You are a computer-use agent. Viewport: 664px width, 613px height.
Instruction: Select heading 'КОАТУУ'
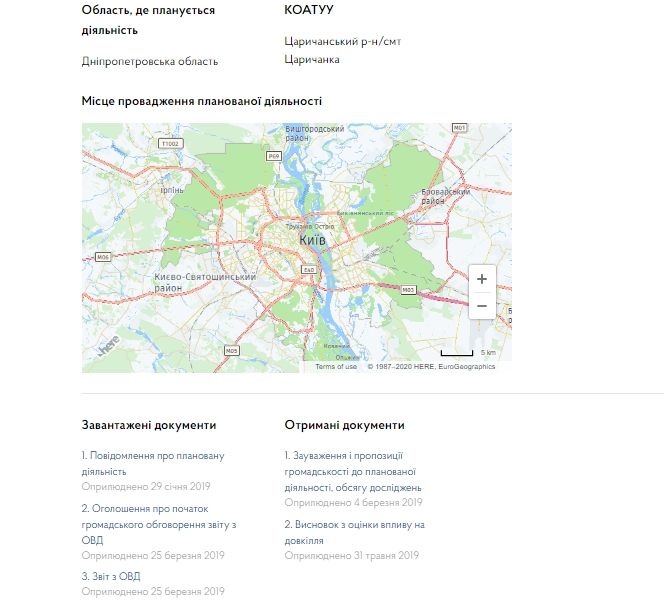(309, 10)
